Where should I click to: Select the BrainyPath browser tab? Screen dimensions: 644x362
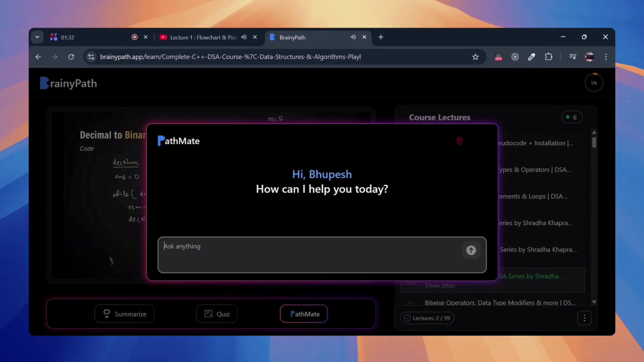[309, 37]
